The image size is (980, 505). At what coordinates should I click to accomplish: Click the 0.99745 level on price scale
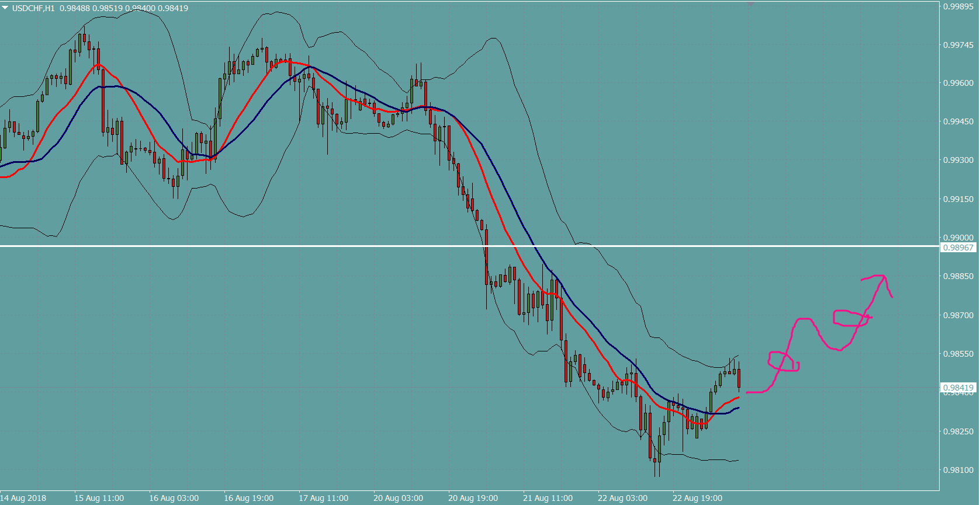(958, 45)
